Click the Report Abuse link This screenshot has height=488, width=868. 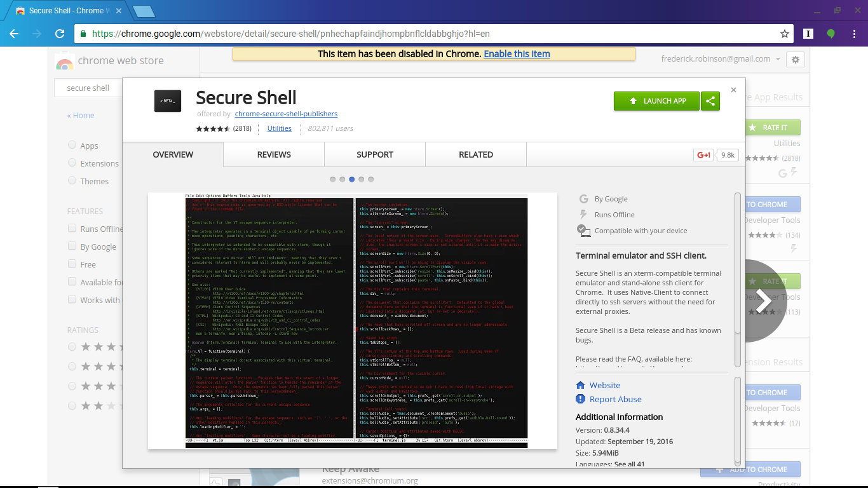[x=616, y=399]
